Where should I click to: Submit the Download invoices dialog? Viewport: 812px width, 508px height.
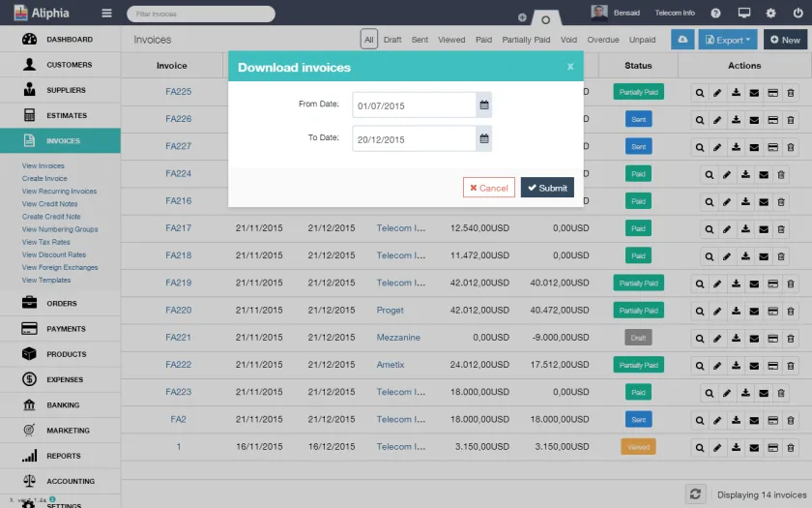tap(547, 188)
